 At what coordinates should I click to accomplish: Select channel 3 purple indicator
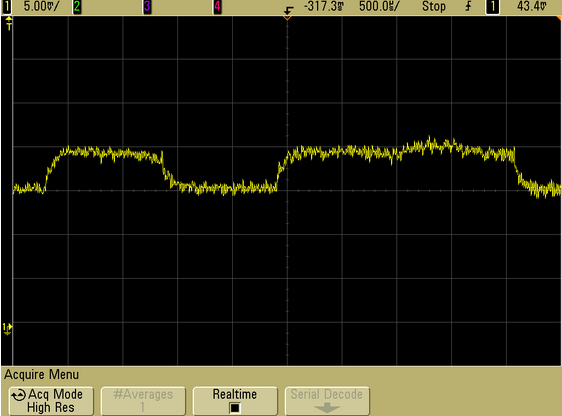[x=147, y=6]
